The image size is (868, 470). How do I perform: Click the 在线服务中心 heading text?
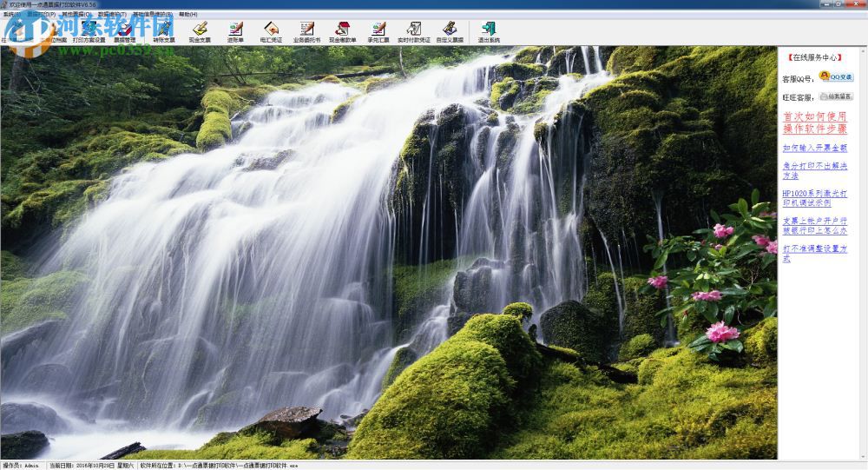815,57
